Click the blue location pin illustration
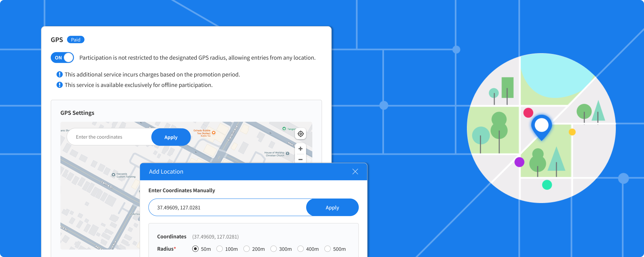Screen dimensions: 644x257 pyautogui.click(x=541, y=126)
